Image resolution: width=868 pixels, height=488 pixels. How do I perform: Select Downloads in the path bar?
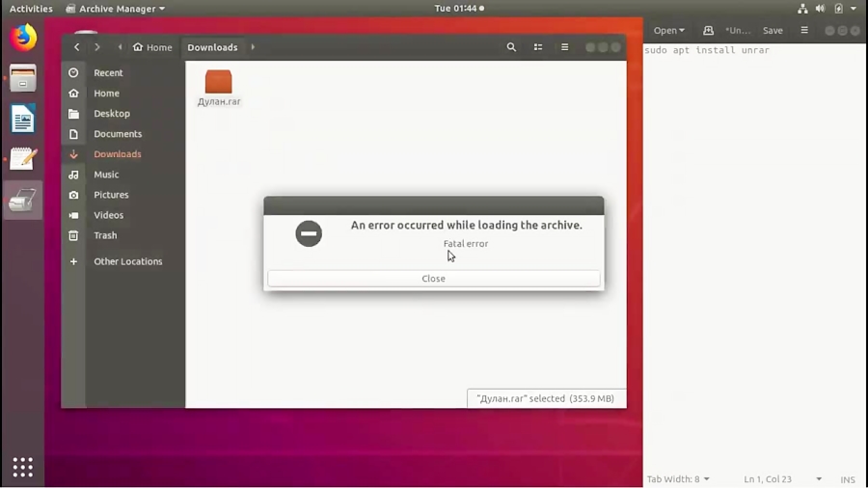click(x=212, y=47)
